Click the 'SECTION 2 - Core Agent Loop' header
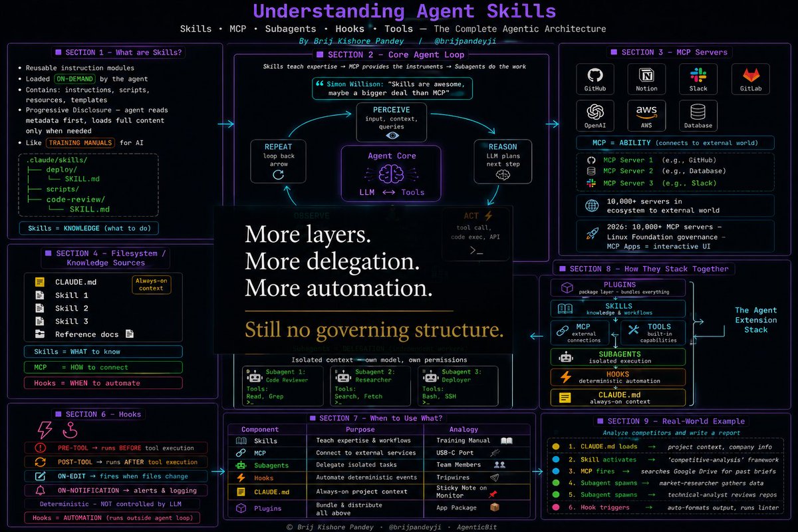 (391, 55)
